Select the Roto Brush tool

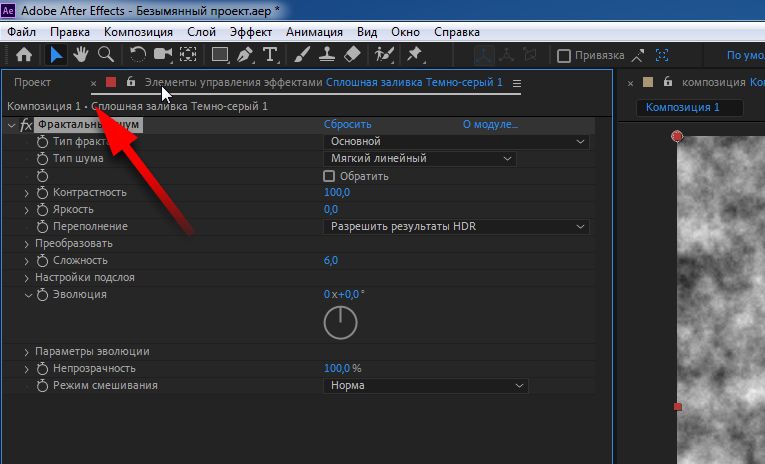(384, 55)
